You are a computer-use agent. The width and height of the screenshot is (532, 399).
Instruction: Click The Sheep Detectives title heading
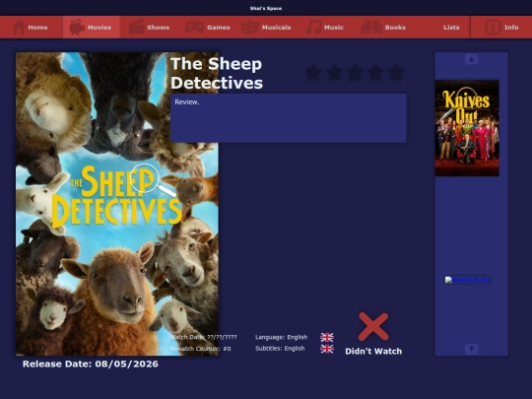(217, 73)
